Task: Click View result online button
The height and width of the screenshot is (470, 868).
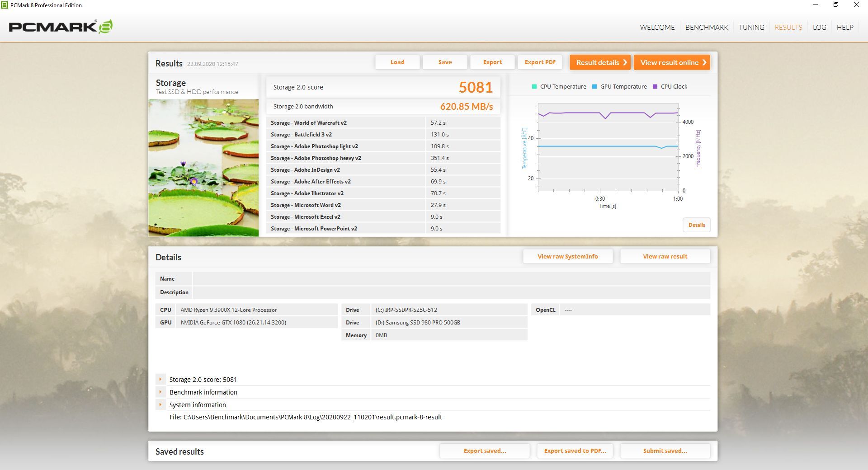Action: [x=672, y=62]
